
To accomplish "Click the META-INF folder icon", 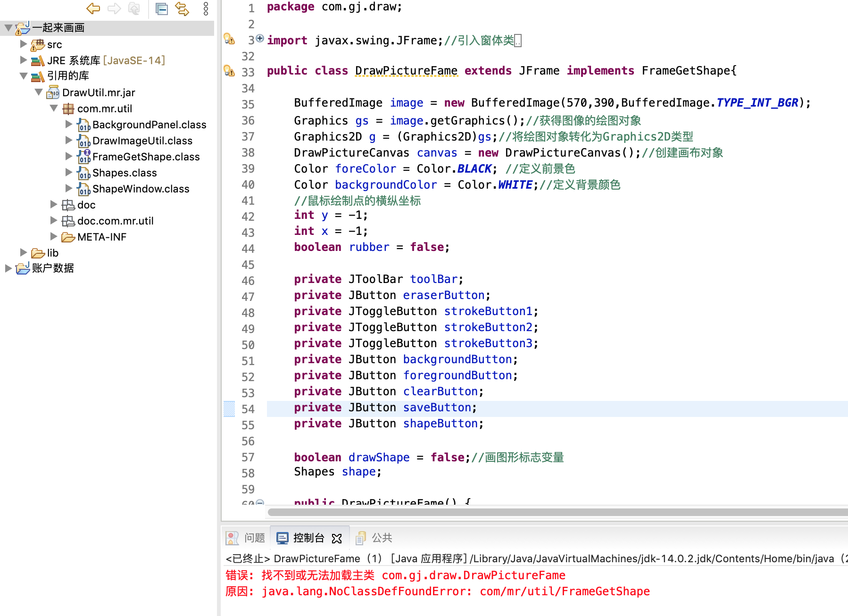I will (68, 237).
